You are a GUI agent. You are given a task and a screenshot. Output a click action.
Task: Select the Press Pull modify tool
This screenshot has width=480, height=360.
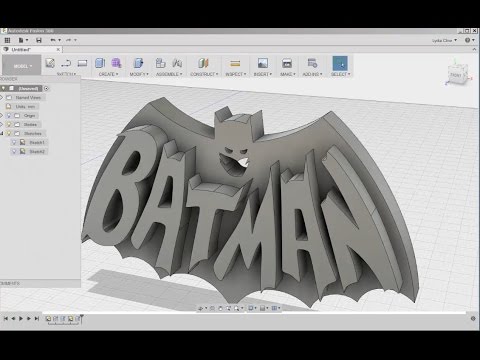[138, 63]
